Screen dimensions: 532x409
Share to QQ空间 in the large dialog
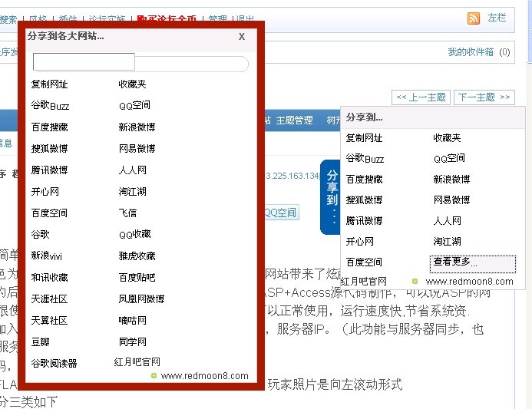[x=134, y=105]
